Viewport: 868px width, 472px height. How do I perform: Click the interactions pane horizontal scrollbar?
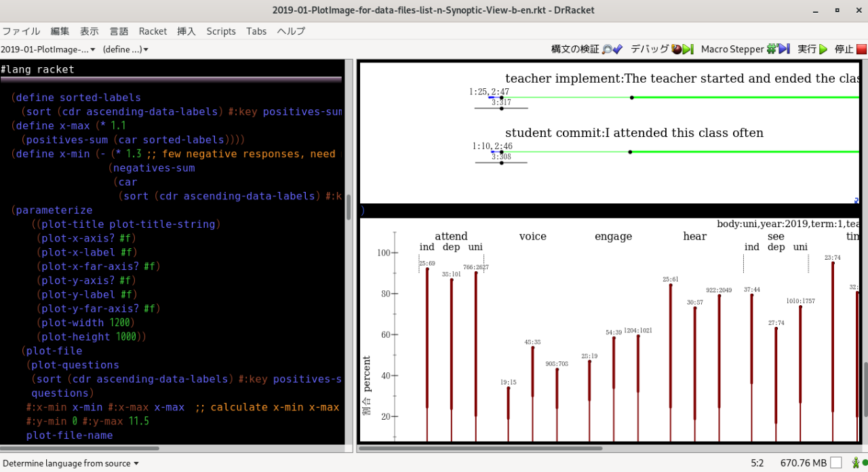pyautogui.click(x=480, y=448)
